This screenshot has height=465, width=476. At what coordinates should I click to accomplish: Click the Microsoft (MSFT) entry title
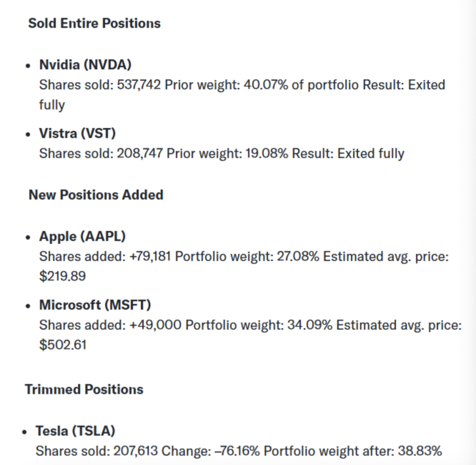click(x=95, y=305)
